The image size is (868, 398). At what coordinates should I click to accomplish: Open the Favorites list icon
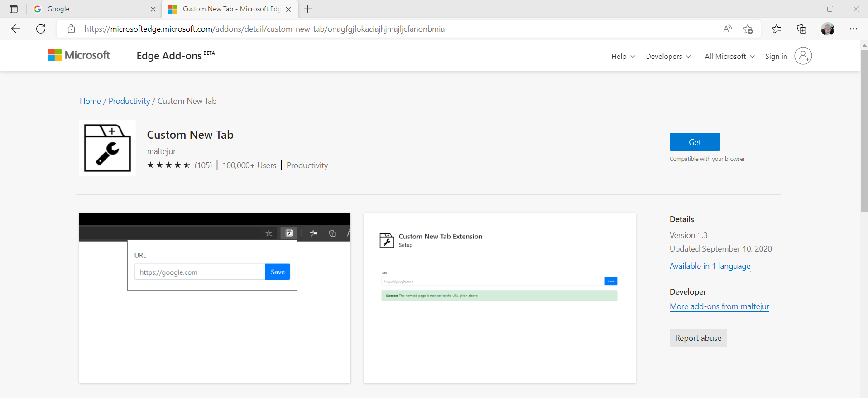tap(777, 29)
